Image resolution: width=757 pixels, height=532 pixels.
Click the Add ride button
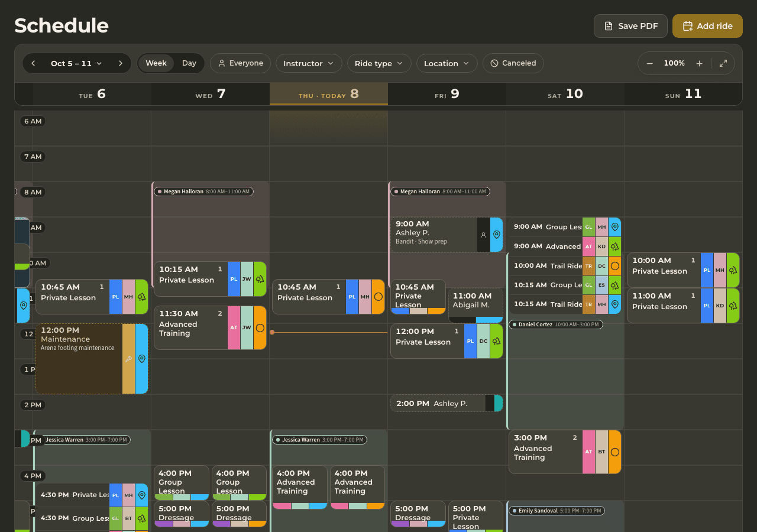click(707, 26)
